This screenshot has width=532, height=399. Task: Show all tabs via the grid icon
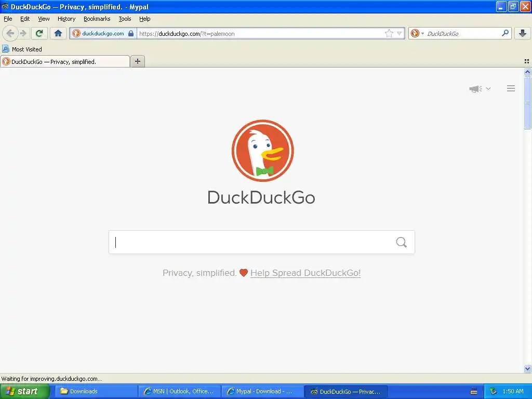coord(527,61)
